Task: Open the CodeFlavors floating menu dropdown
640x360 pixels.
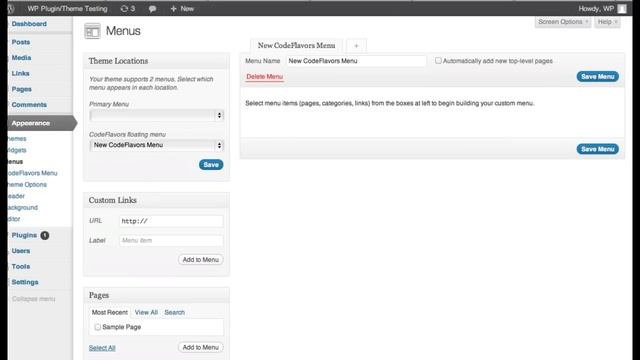Action: click(x=157, y=145)
